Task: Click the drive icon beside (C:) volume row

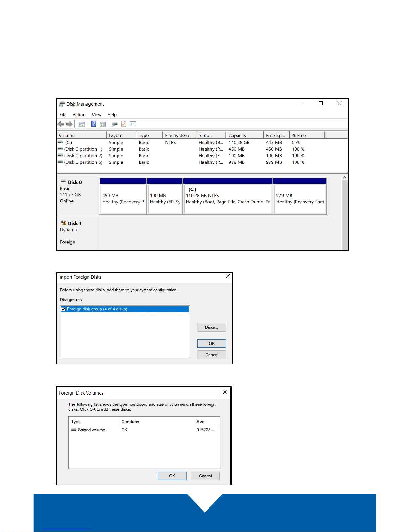Action: (60, 142)
